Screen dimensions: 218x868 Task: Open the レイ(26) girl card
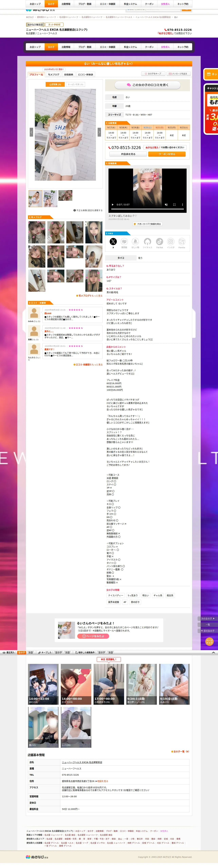[76, 727]
